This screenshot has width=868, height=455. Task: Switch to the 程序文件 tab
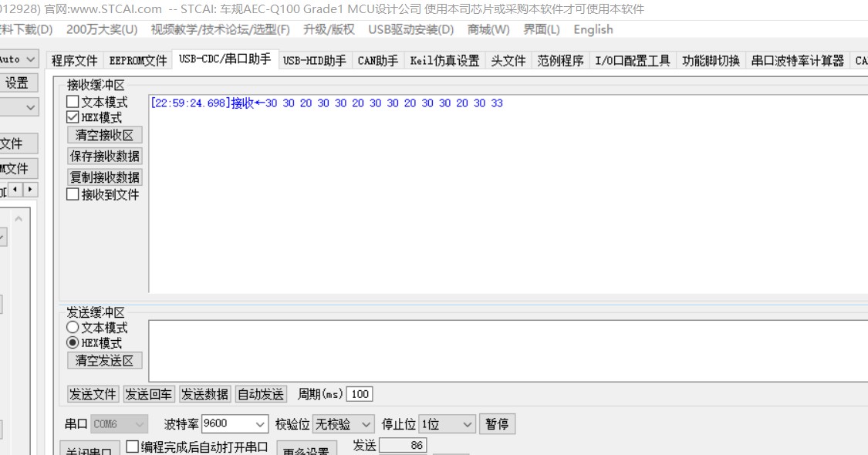click(x=74, y=60)
